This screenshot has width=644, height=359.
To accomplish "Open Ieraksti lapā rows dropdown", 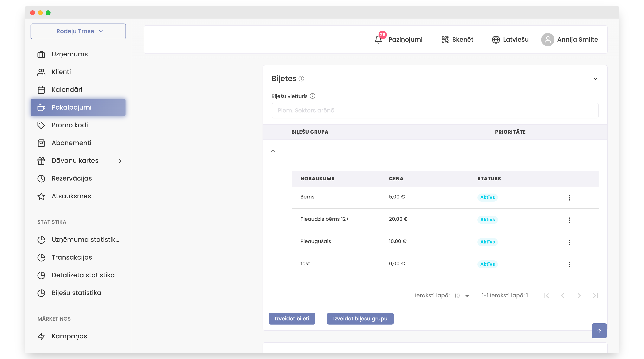I will click(x=462, y=295).
